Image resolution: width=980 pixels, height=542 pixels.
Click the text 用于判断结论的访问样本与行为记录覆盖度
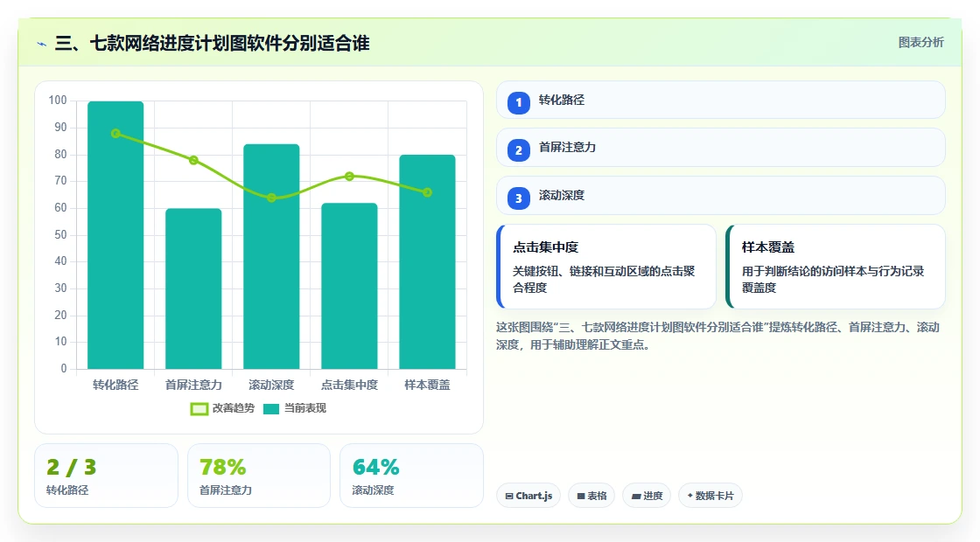pos(833,279)
